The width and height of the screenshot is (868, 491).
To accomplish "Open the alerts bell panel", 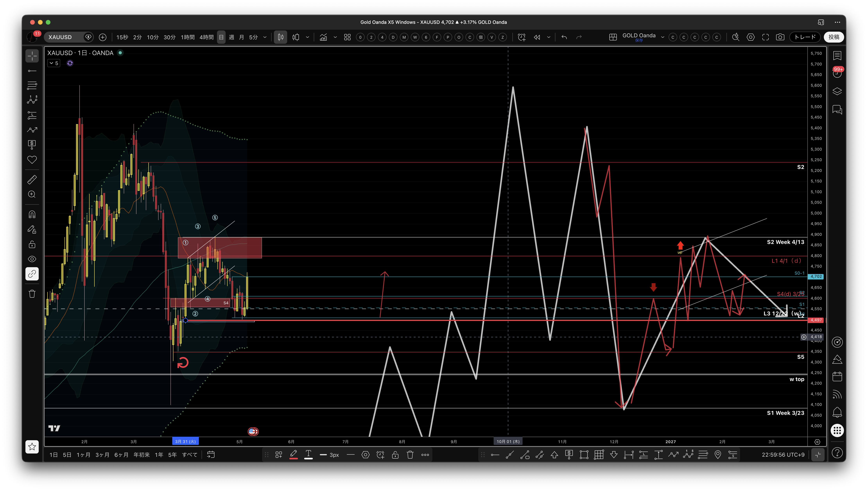I will click(837, 412).
